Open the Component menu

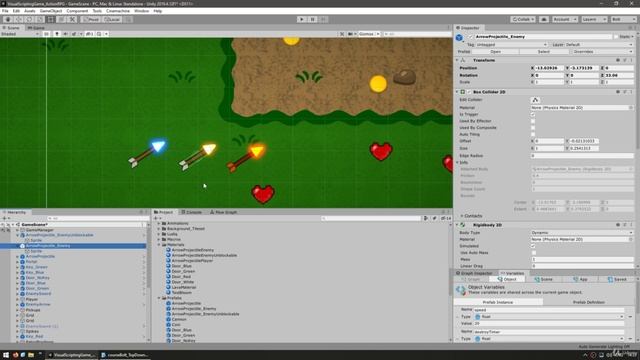coord(77,11)
